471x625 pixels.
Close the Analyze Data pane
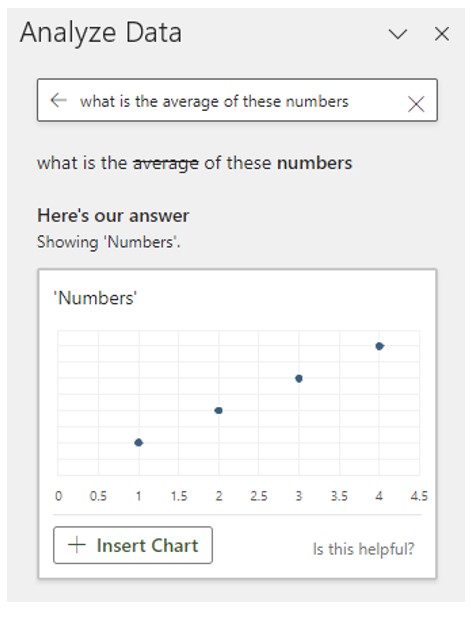442,34
